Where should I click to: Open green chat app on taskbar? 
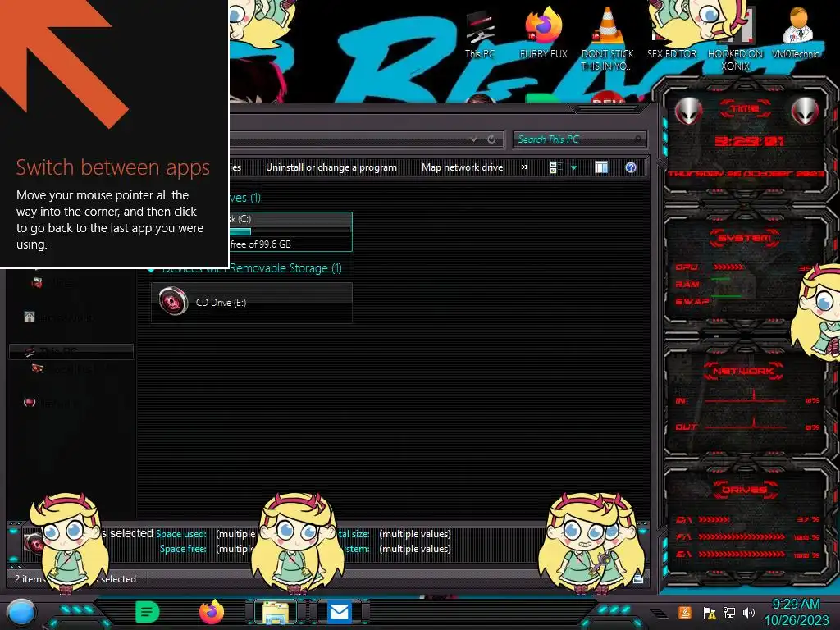point(148,612)
